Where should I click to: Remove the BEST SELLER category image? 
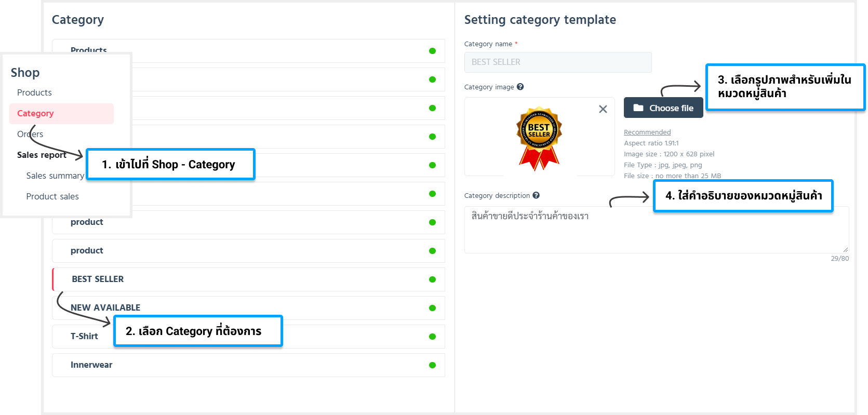click(603, 109)
